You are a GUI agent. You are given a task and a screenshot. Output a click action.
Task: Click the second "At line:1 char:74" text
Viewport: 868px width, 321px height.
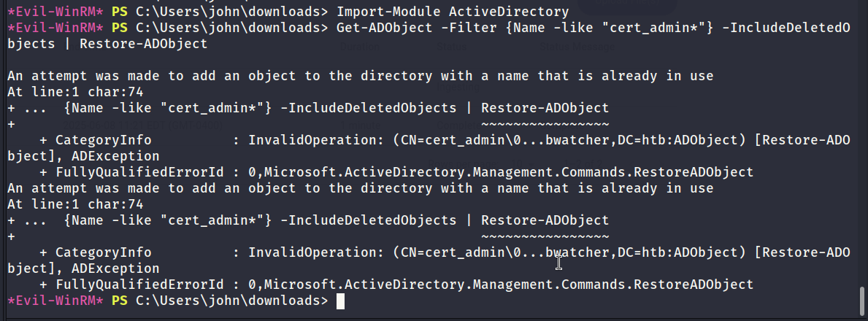point(76,204)
